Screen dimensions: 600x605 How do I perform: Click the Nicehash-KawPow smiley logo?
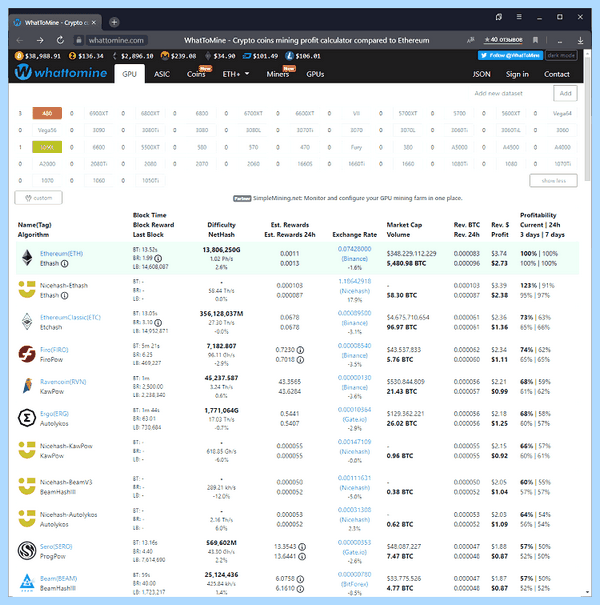[27, 450]
